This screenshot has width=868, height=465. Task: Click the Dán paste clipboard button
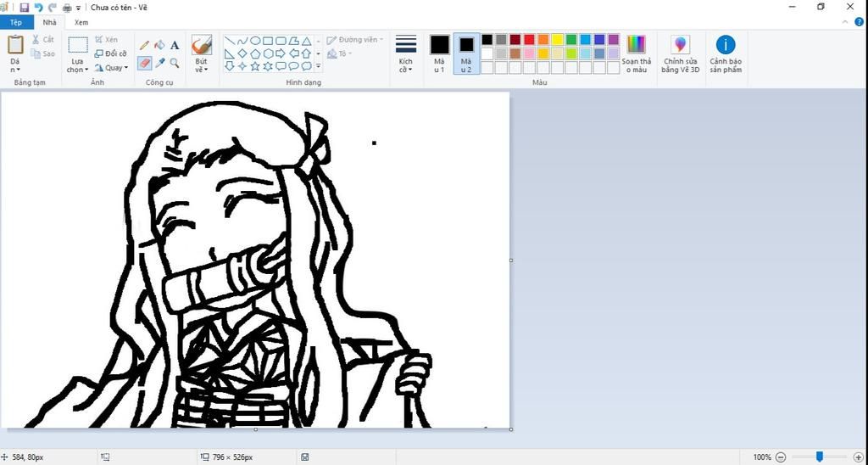tap(15, 46)
